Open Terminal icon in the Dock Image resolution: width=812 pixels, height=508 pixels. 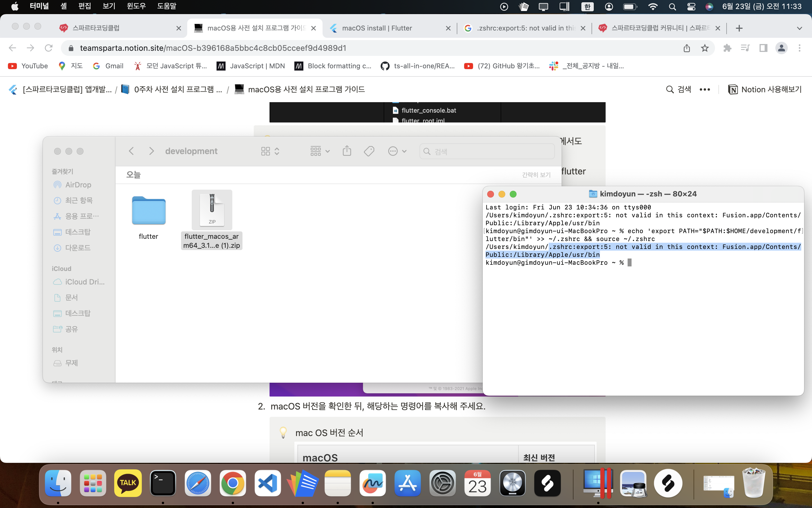click(163, 483)
